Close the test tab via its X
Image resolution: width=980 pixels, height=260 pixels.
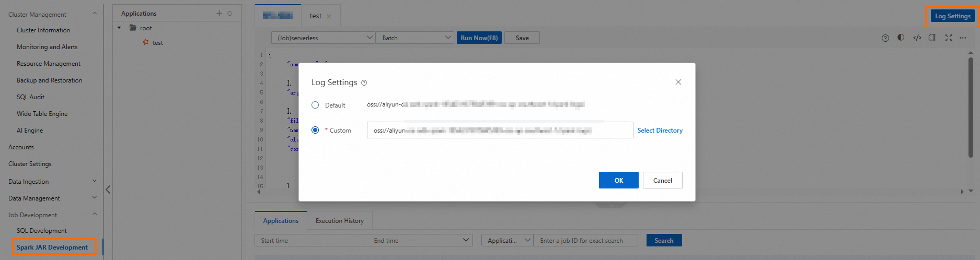(329, 16)
